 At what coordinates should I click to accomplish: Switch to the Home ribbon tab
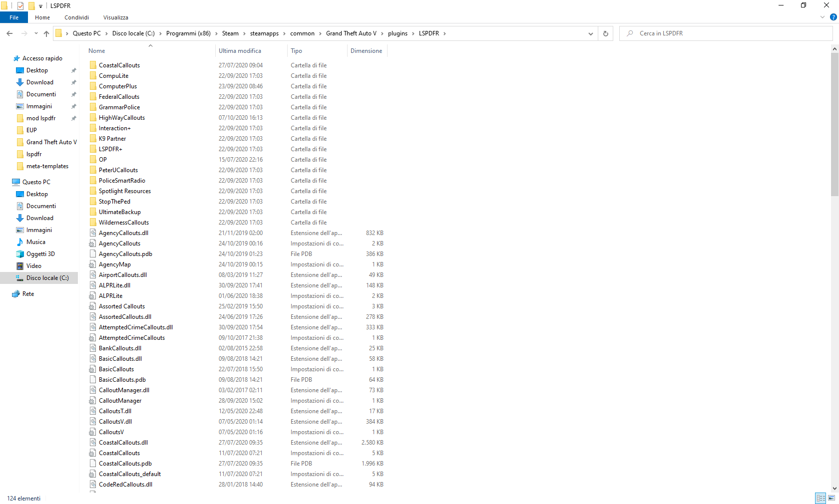(x=42, y=17)
